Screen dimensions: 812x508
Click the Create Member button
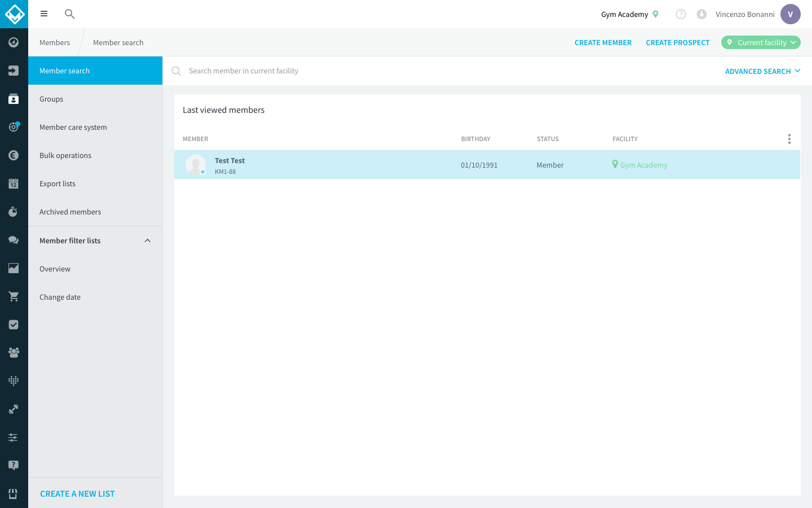click(603, 42)
